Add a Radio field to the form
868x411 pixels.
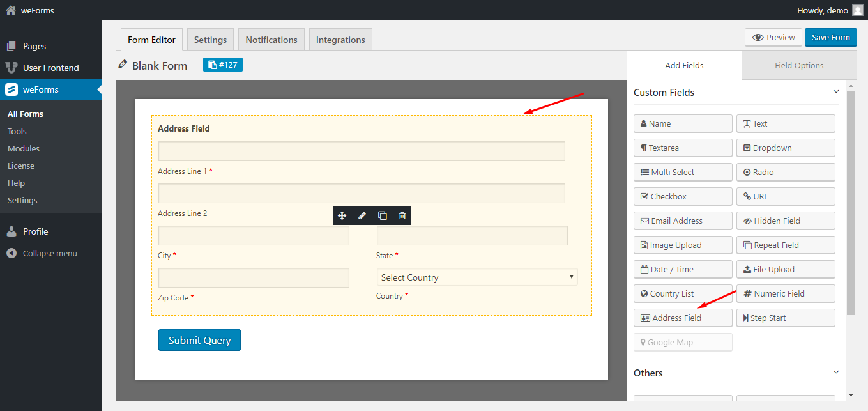786,172
